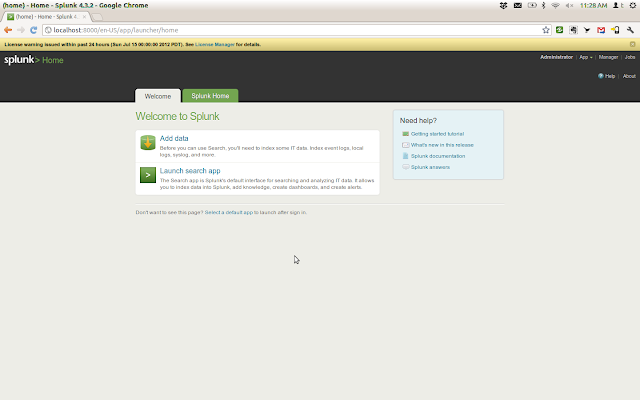Click the Help link
The height and width of the screenshot is (400, 640).
(x=610, y=76)
